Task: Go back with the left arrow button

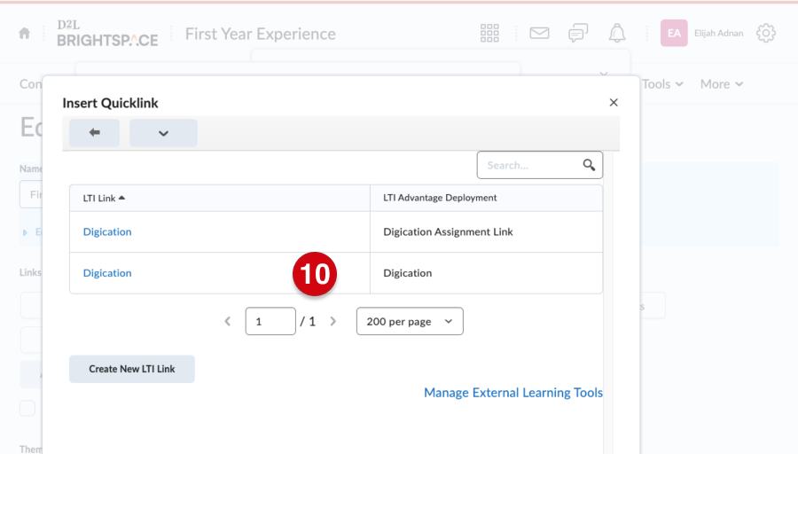Action: tap(94, 133)
